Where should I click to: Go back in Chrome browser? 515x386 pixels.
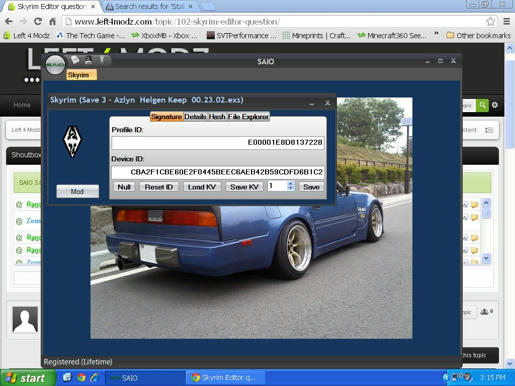(9, 22)
